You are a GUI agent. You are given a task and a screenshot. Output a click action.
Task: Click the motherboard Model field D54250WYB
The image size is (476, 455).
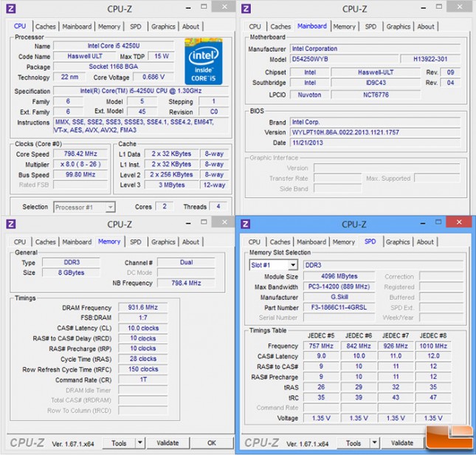point(344,59)
